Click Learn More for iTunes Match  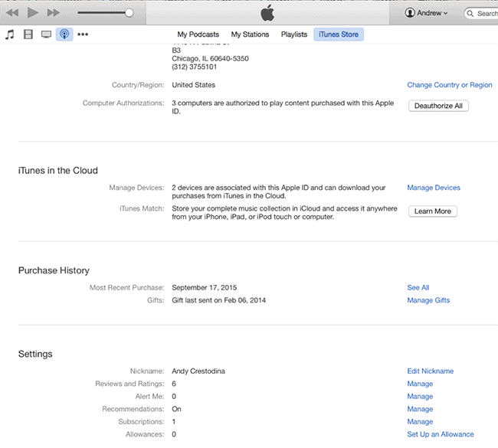pyautogui.click(x=433, y=211)
